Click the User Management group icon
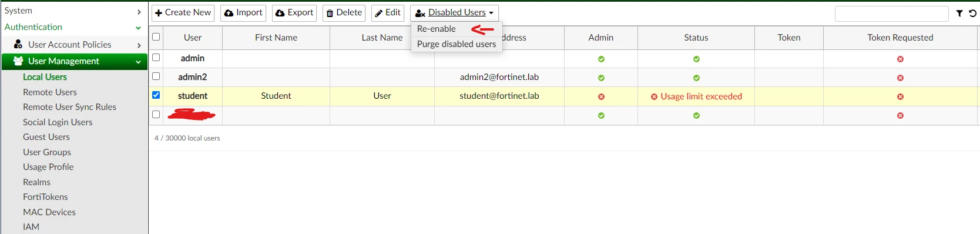 (18, 61)
